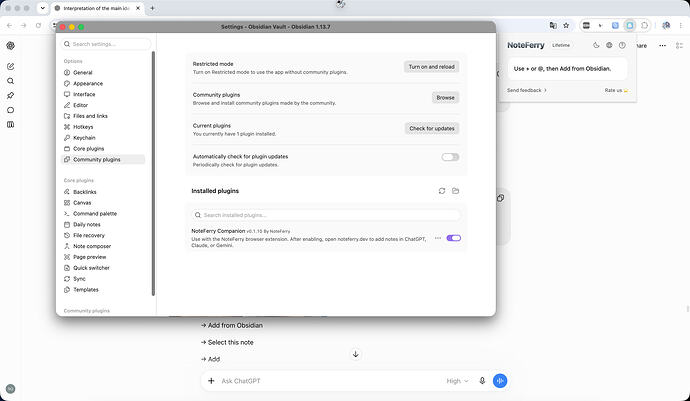Click Turn on and reload button

tap(431, 67)
